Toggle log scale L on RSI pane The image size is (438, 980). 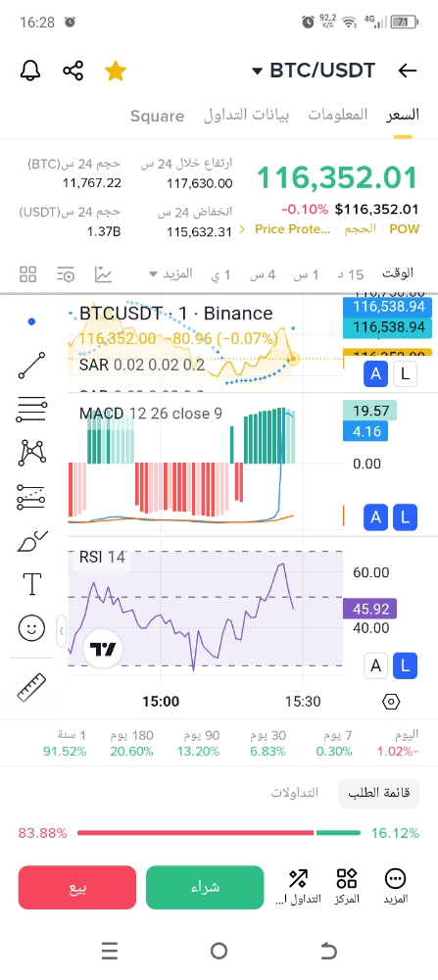405,665
